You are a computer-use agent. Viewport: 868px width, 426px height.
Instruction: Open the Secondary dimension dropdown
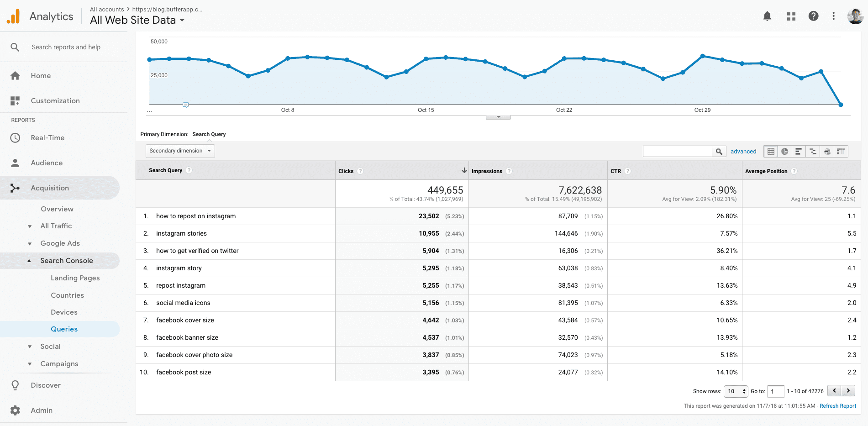(x=180, y=151)
